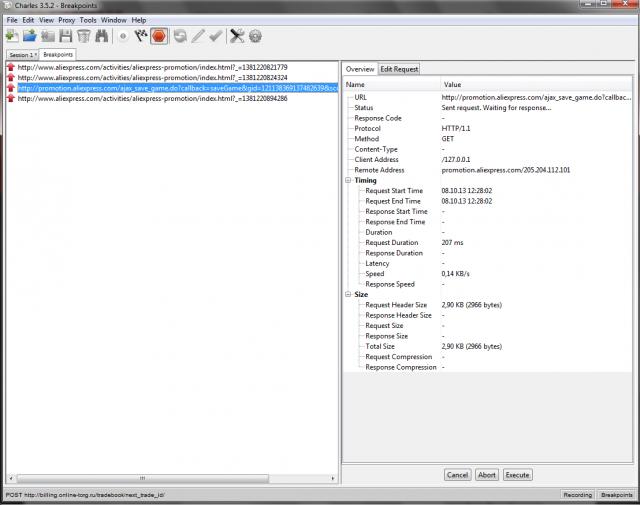Switch to the Overview tab
This screenshot has width=640, height=505.
[x=360, y=69]
